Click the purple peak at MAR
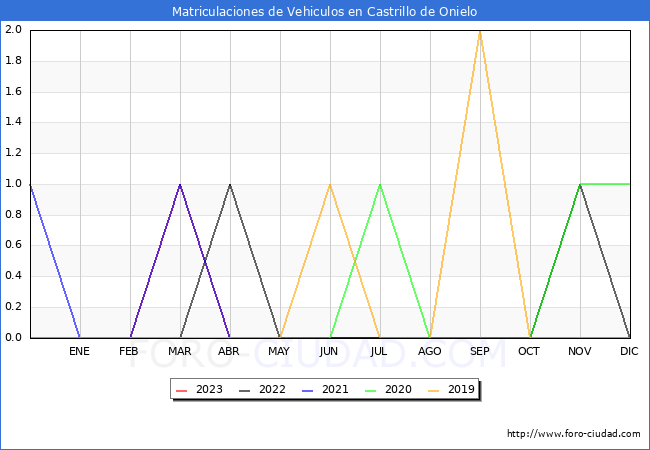Screen dimensions: 650x450 [x=180, y=184]
